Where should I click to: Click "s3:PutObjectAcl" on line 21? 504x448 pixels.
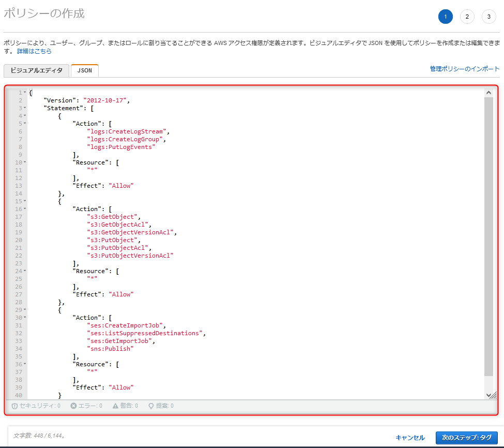tap(117, 248)
